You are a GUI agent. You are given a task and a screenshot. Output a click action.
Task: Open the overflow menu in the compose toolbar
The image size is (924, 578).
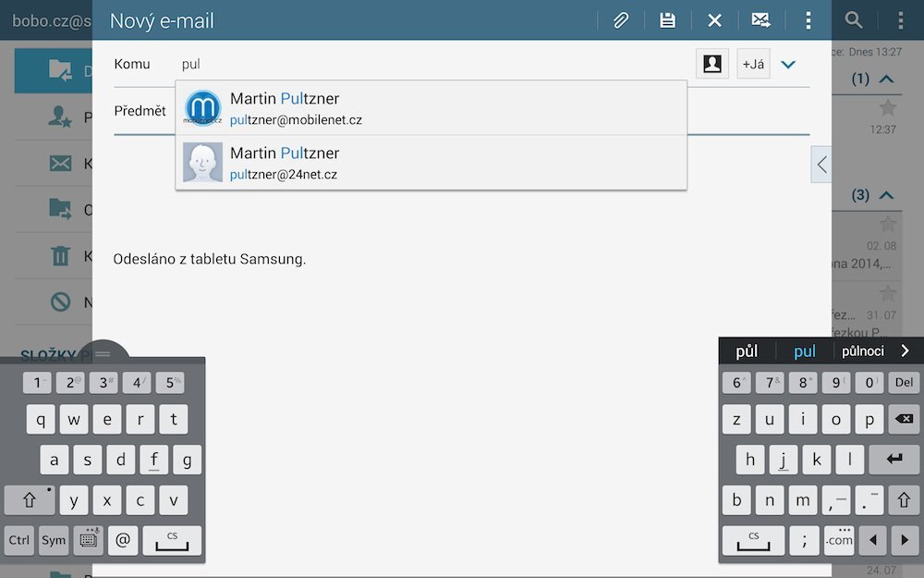click(x=807, y=19)
